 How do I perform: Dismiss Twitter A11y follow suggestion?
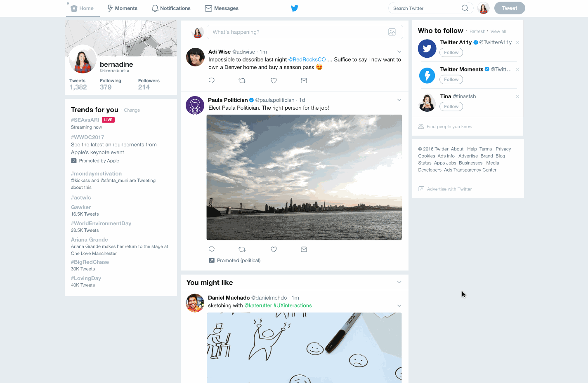coord(517,42)
